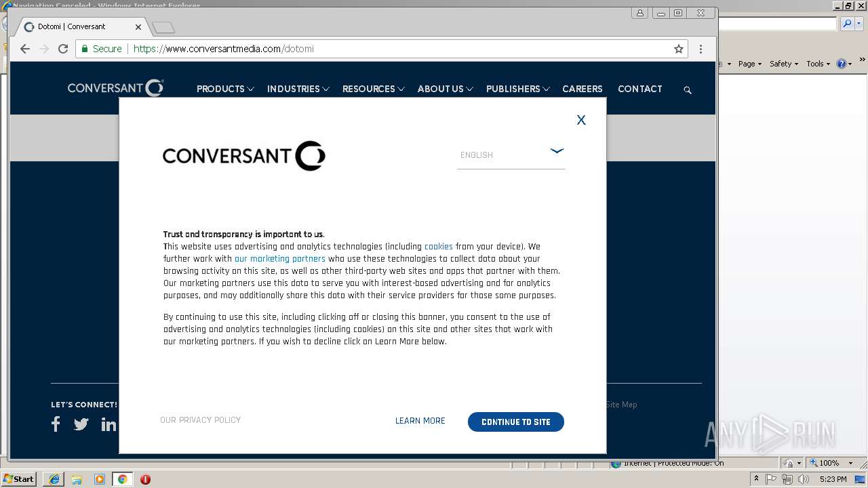The image size is (868, 488).
Task: Reload the page in Chrome
Action: click(63, 49)
